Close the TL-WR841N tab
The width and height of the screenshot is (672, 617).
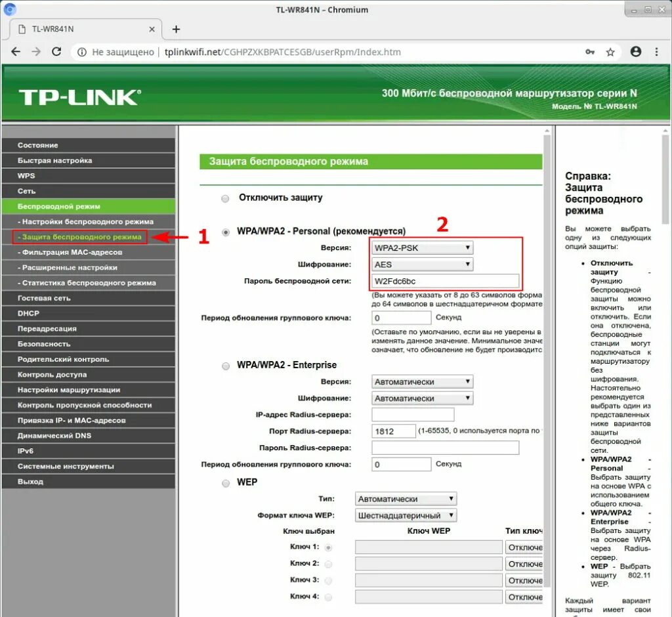click(x=152, y=29)
